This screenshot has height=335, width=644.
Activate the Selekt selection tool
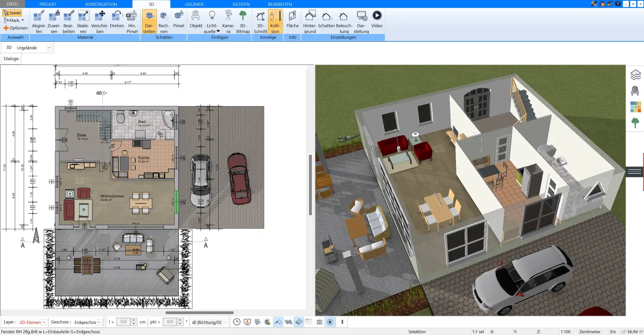point(12,13)
